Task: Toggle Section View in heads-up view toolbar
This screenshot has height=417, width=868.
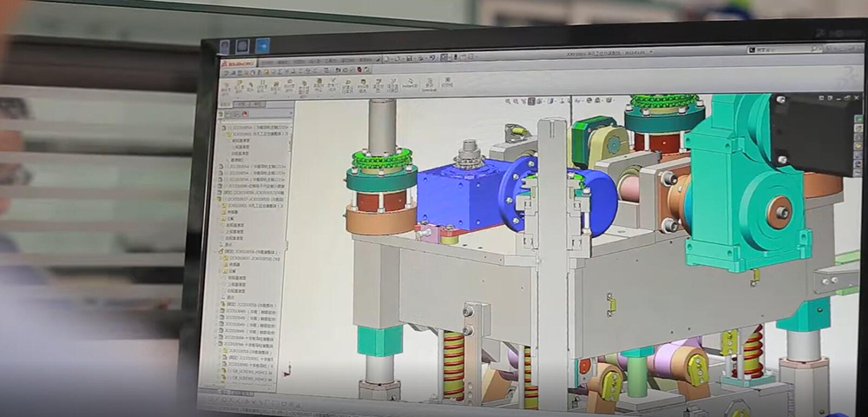Action: [531, 101]
